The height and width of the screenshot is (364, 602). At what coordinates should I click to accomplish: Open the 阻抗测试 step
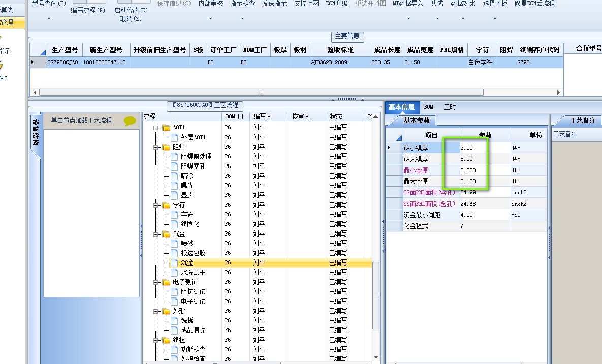tap(193, 291)
